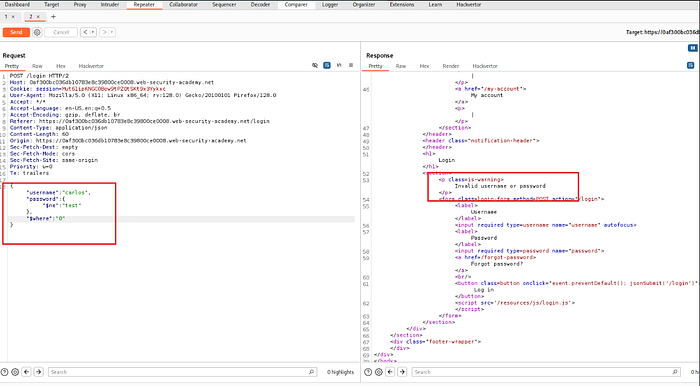Click the POST /login HTTP/2 request line
This screenshot has height=386, width=700.
tap(39, 76)
